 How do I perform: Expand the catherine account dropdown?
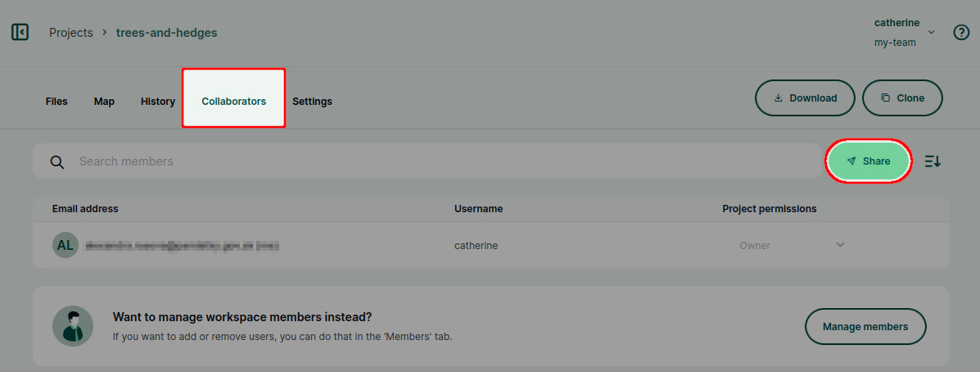(x=931, y=32)
